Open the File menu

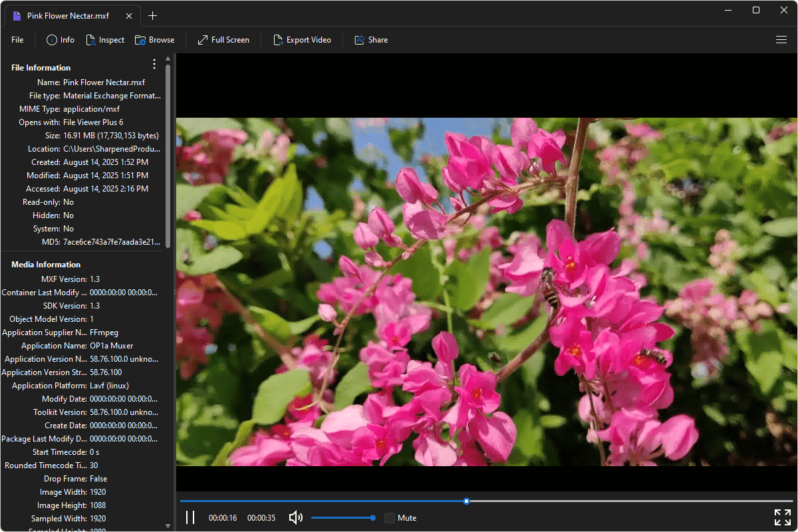coord(17,40)
